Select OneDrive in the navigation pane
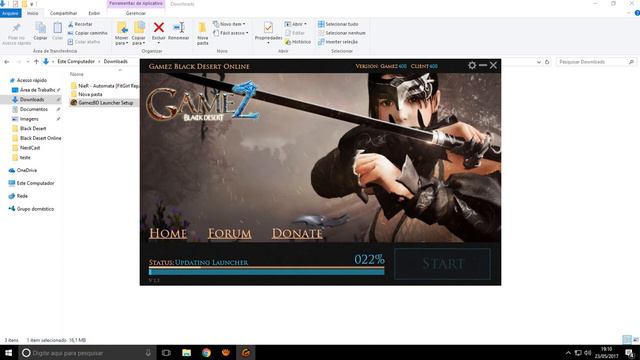Viewport: 640px width, 360px height. tap(27, 170)
